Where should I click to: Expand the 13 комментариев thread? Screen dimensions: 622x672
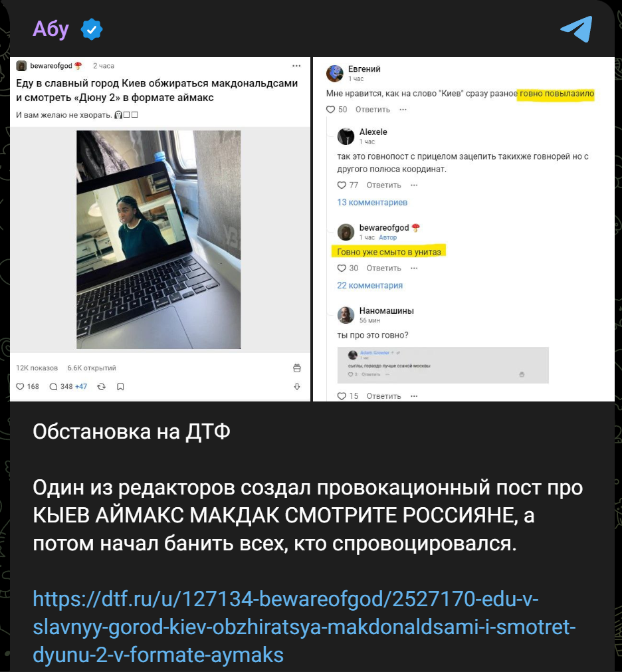[372, 202]
